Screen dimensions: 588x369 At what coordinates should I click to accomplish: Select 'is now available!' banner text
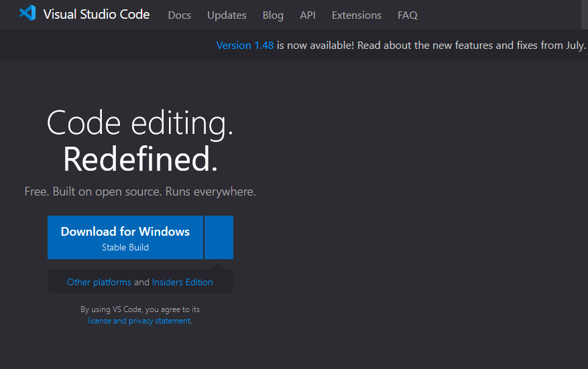[315, 46]
